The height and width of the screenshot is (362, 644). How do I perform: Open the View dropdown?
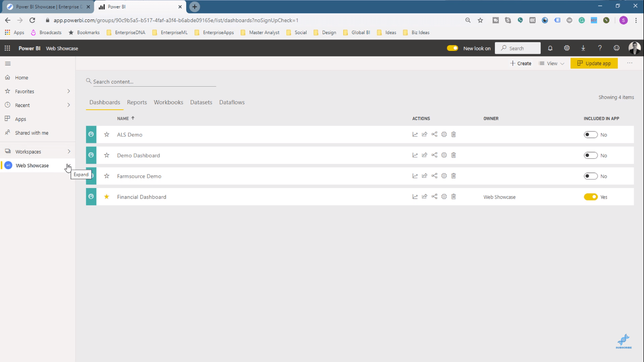pyautogui.click(x=552, y=63)
